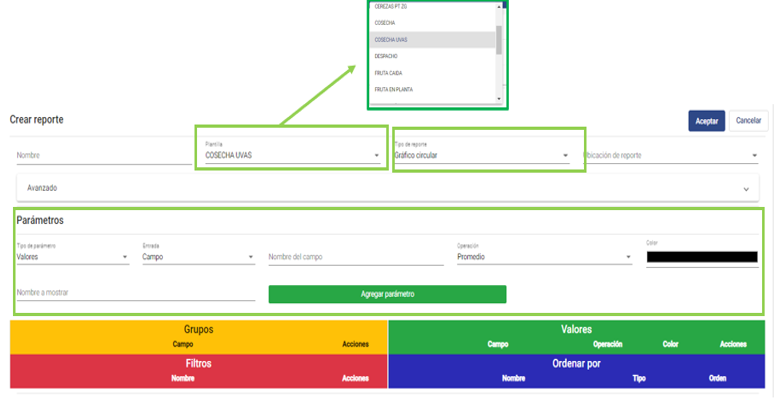Click the Aceptar button
Viewport: 779px width, 410px height.
(x=706, y=121)
